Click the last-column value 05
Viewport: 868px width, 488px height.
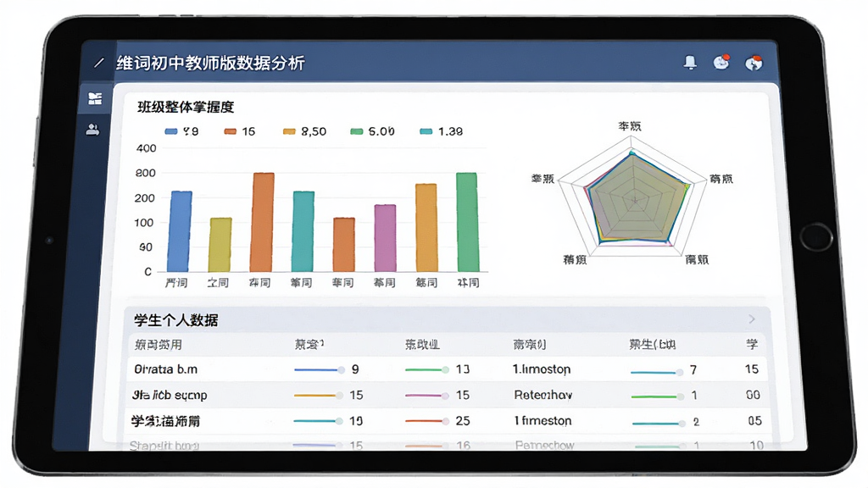point(754,420)
